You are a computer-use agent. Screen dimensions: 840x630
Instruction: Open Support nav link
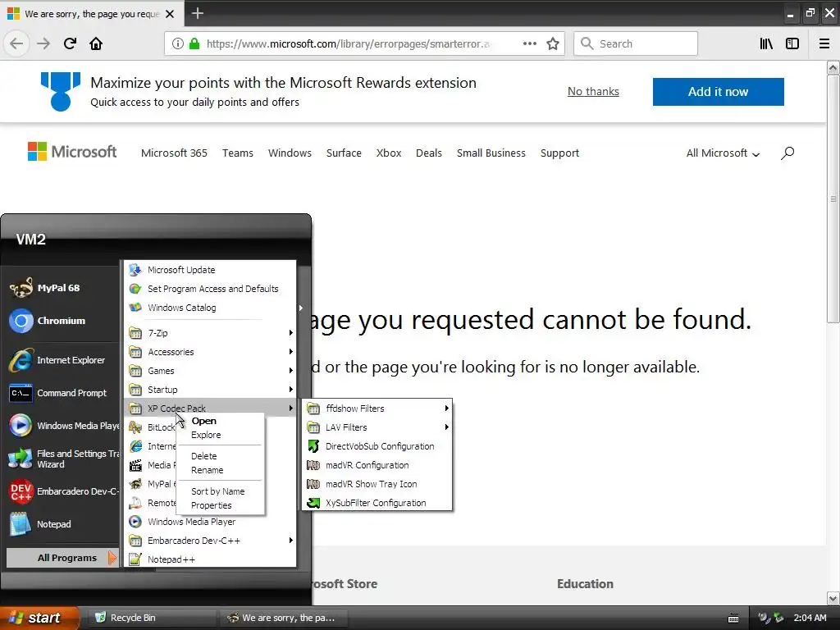coord(559,153)
